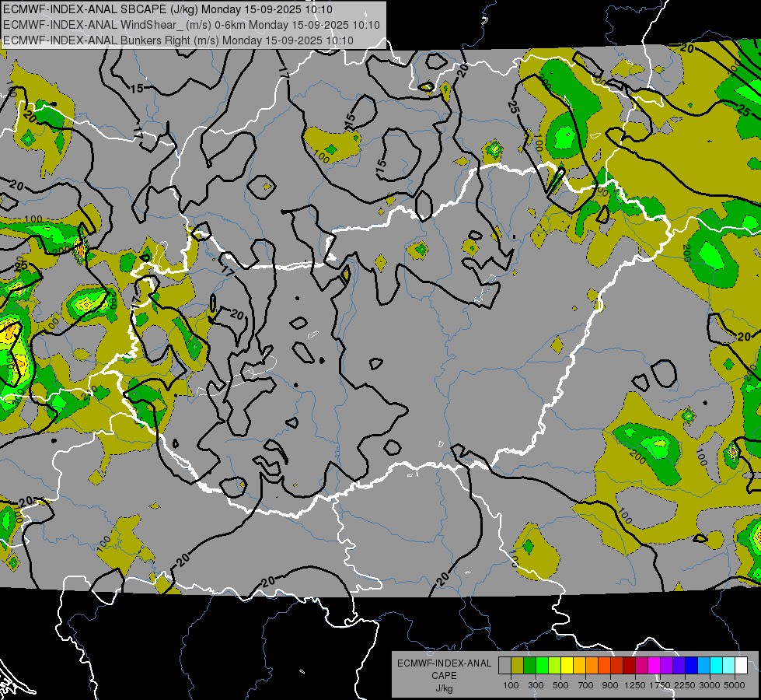The image size is (761, 700).
Task: Select the red-orange swatch left of 900
Action: (x=605, y=665)
